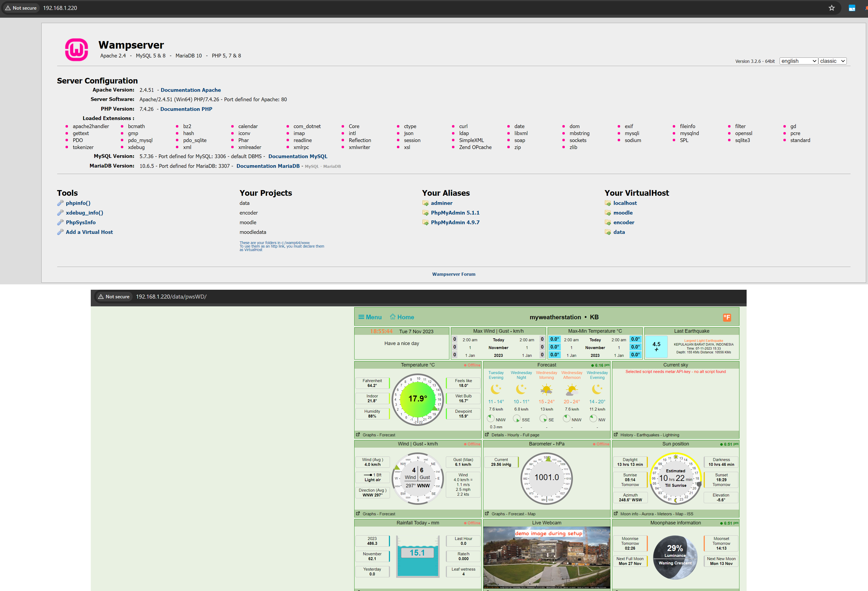Bookmark page with star icon

(831, 8)
